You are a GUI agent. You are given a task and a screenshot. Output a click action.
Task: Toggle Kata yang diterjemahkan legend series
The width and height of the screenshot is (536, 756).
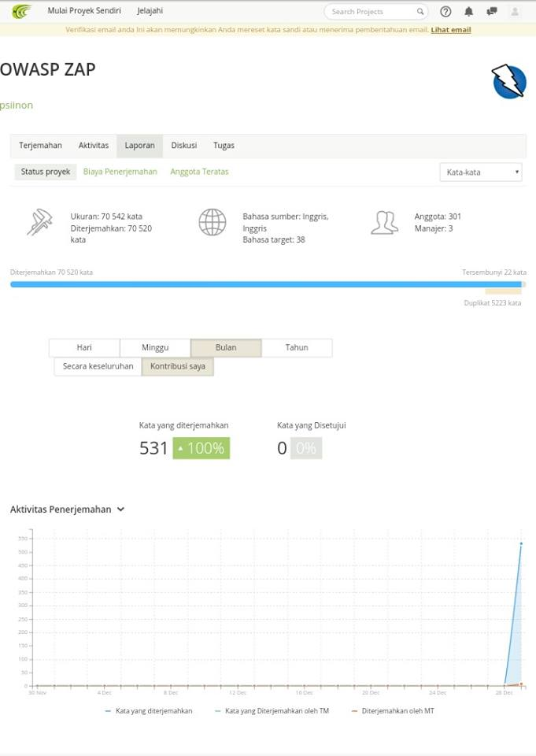pos(149,711)
